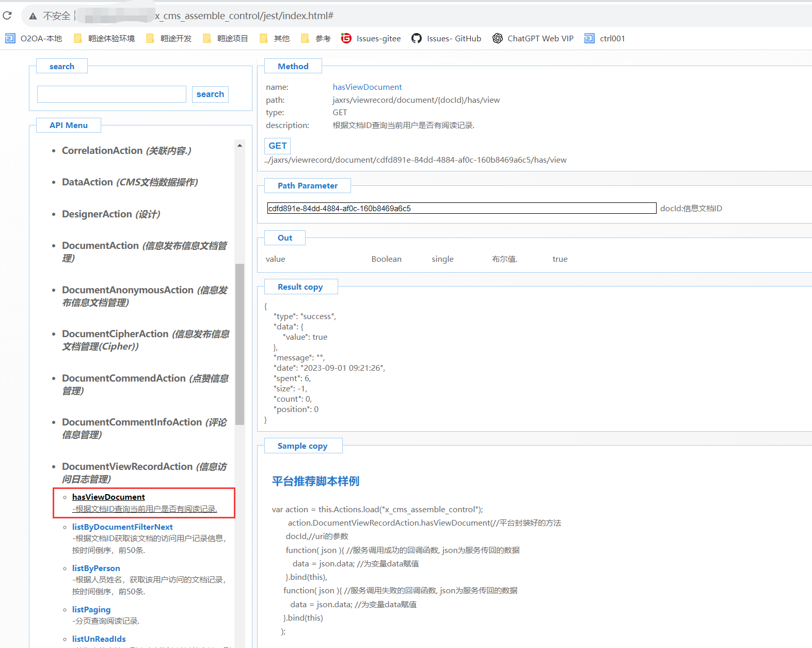Click the method path jaxrs/viewrecord/document/{docId}/has/view

click(416, 100)
